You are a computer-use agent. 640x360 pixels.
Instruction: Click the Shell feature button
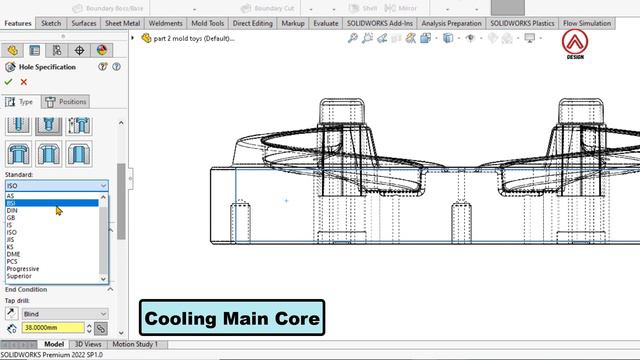[x=364, y=8]
